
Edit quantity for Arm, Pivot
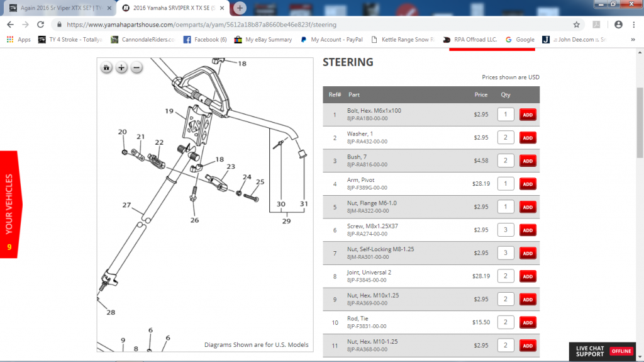pyautogui.click(x=506, y=183)
